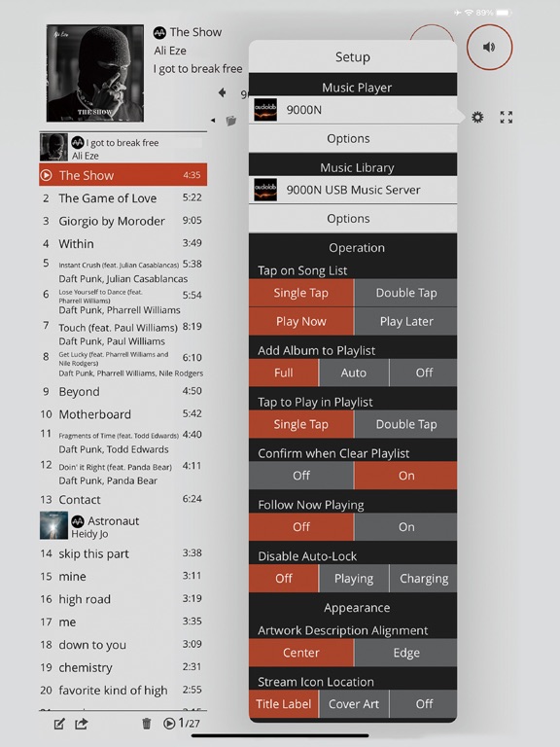Clear playlist with trash icon
The image size is (560, 747).
point(147,724)
